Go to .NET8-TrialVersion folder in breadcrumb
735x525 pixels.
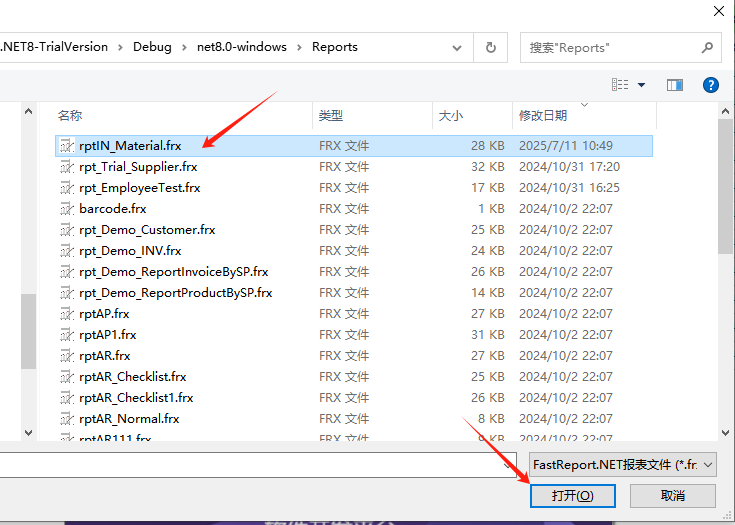point(54,47)
